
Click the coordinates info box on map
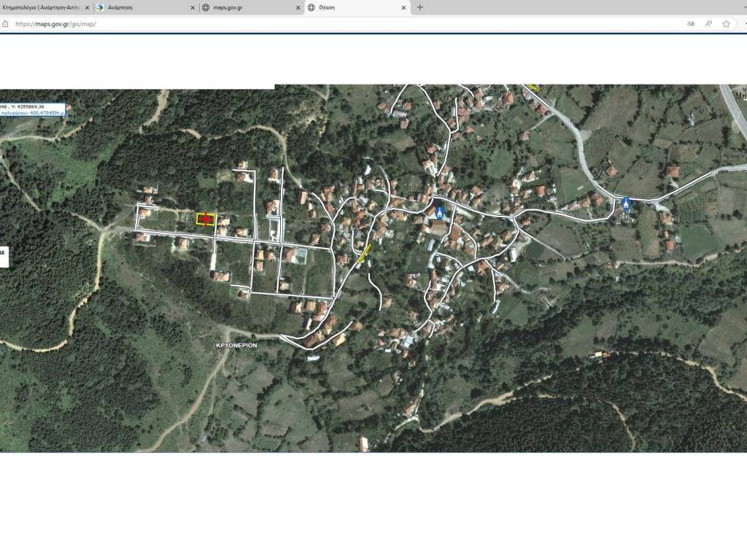(x=33, y=110)
